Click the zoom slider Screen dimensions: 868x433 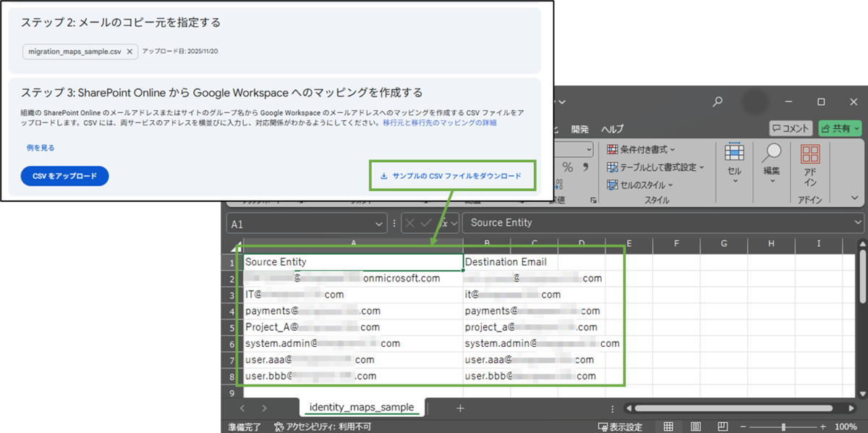click(784, 426)
